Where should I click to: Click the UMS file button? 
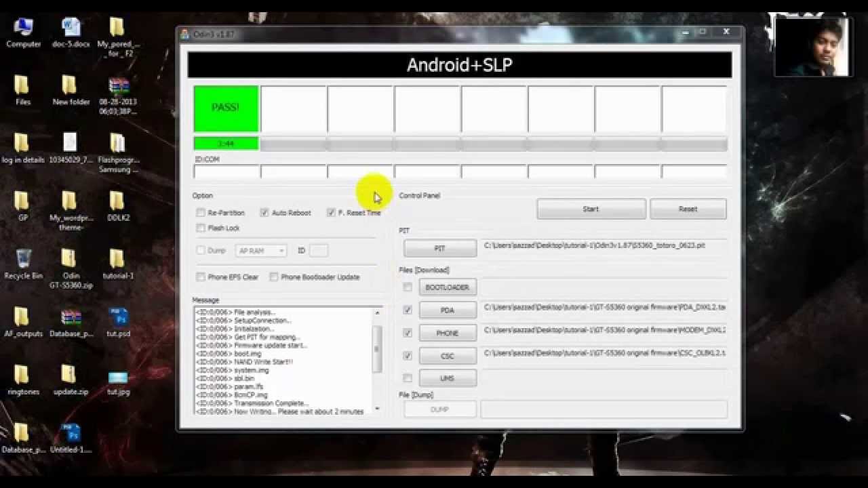[448, 378]
